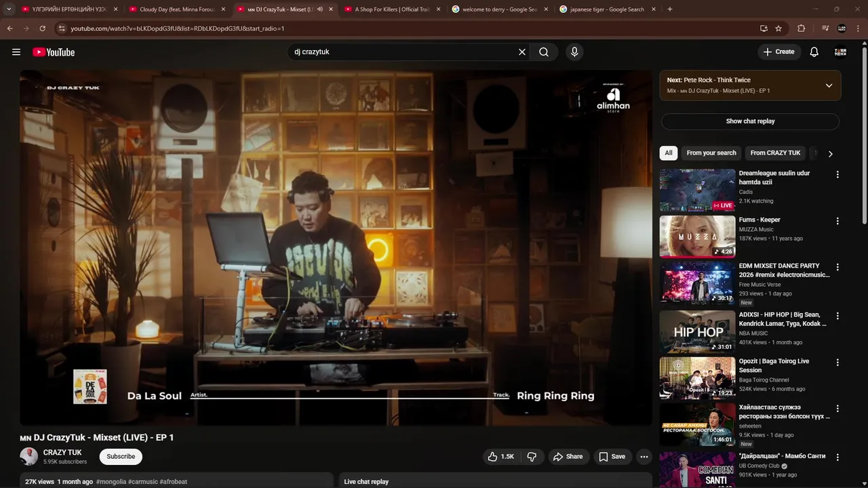
Task: Select the From your search chip
Action: (x=711, y=153)
